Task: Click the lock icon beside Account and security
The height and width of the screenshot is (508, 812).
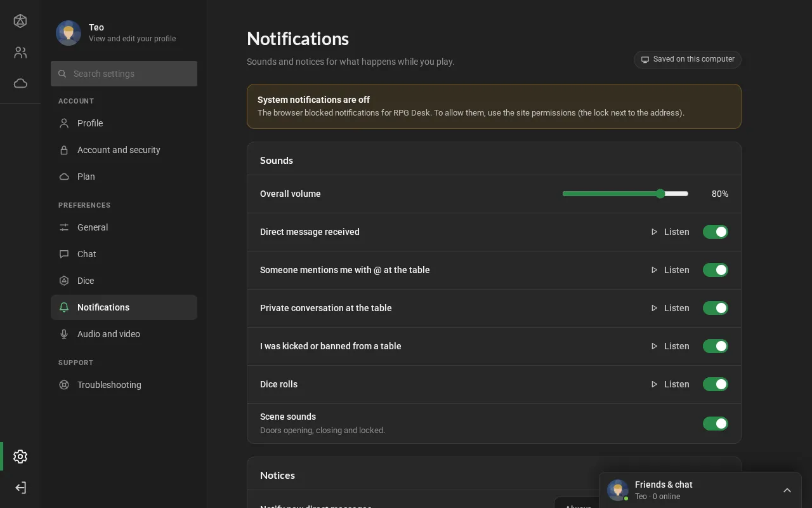Action: [x=64, y=150]
